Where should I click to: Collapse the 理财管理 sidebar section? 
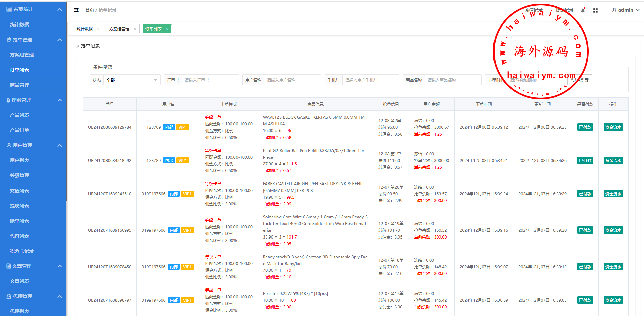pyautogui.click(x=60, y=100)
